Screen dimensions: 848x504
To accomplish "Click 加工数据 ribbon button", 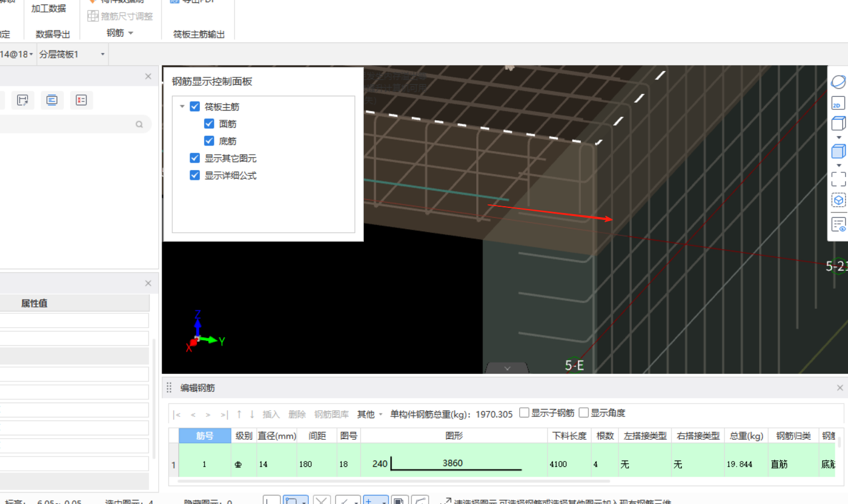I will 49,9.
